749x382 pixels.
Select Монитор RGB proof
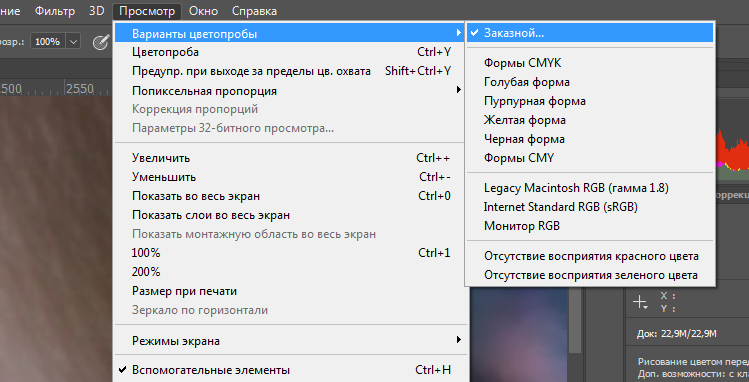pos(590,226)
